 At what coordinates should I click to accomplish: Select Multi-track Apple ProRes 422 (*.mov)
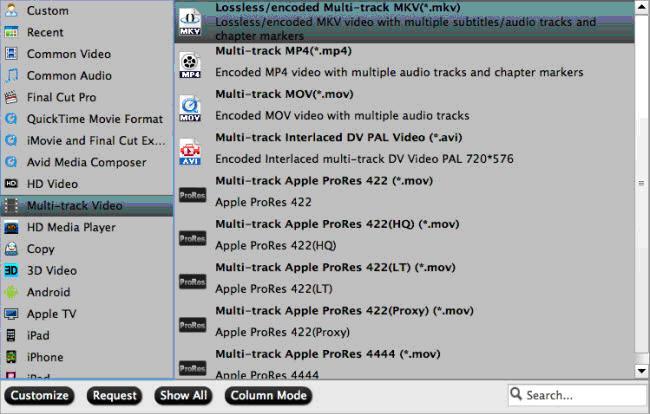pos(404,195)
